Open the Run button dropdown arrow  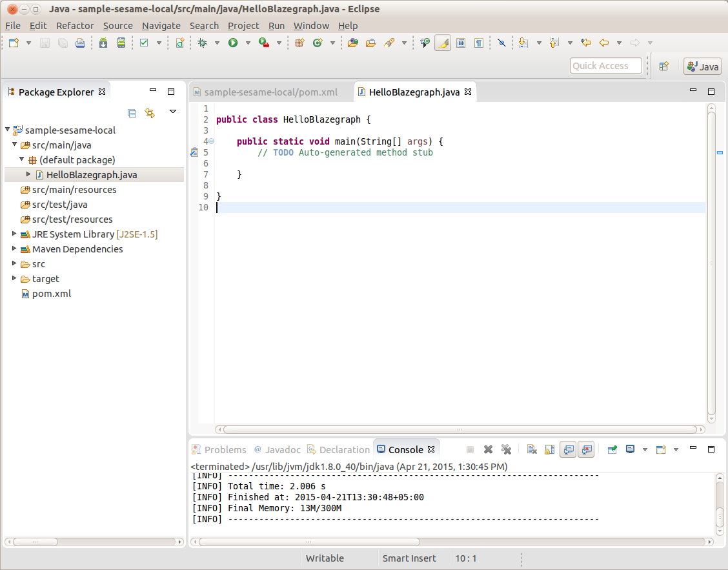click(247, 43)
